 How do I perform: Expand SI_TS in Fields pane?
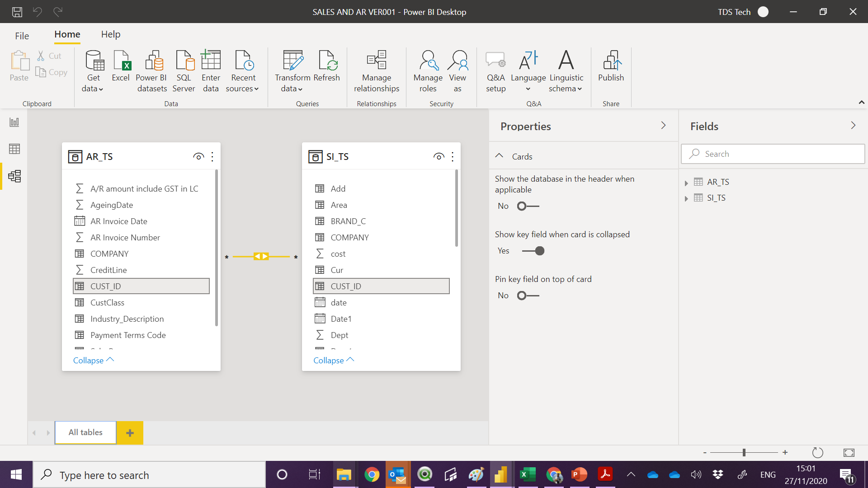pos(686,199)
